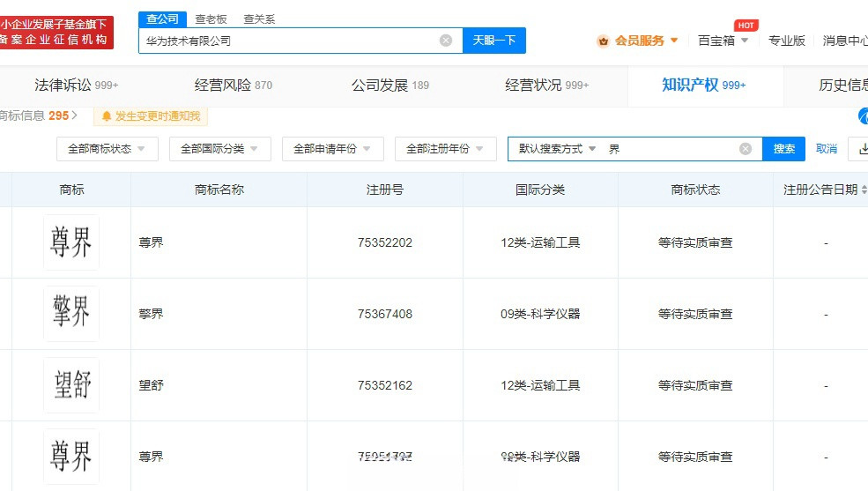
Task: Open the 擎界 trademark image thumbnail
Action: [71, 313]
